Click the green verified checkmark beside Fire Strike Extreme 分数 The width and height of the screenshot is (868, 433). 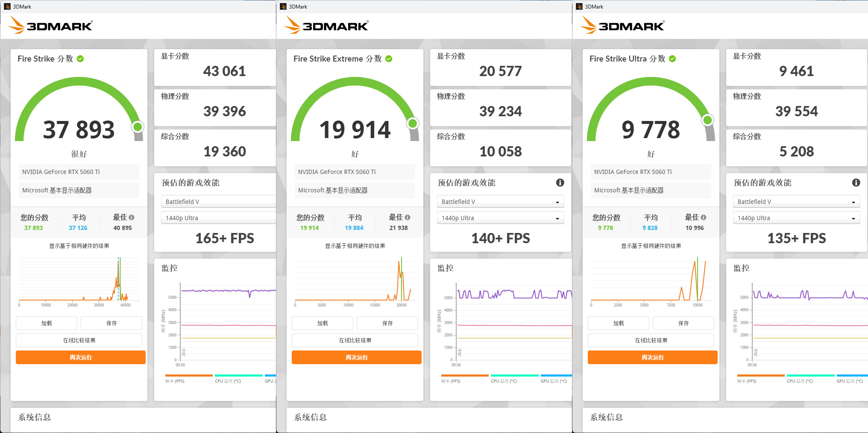point(389,59)
